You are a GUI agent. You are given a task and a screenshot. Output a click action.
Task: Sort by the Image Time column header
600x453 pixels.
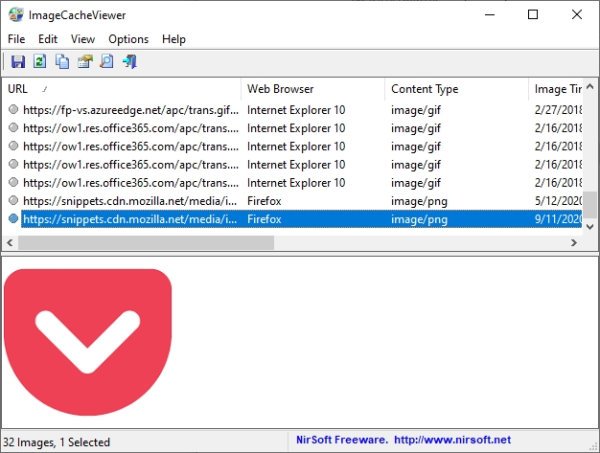click(x=556, y=89)
